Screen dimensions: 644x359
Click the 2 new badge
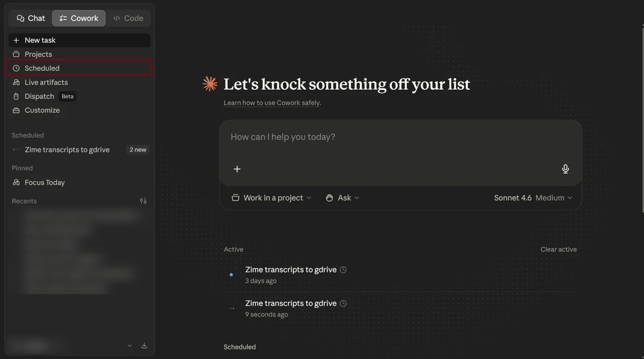[138, 150]
